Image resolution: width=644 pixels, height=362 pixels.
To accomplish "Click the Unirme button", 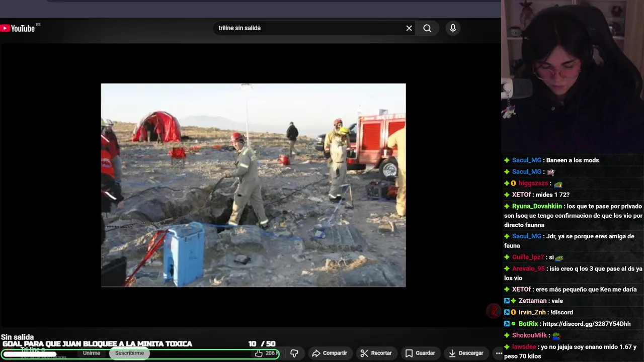I will [x=92, y=353].
